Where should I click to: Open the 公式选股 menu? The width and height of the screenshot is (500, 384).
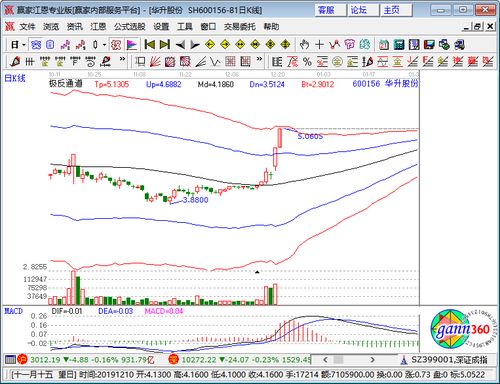tap(130, 26)
